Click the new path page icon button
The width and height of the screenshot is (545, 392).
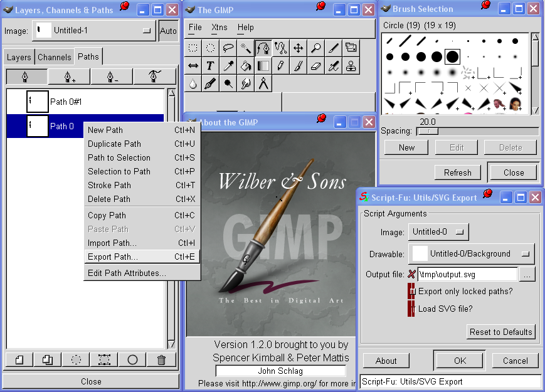tap(19, 359)
